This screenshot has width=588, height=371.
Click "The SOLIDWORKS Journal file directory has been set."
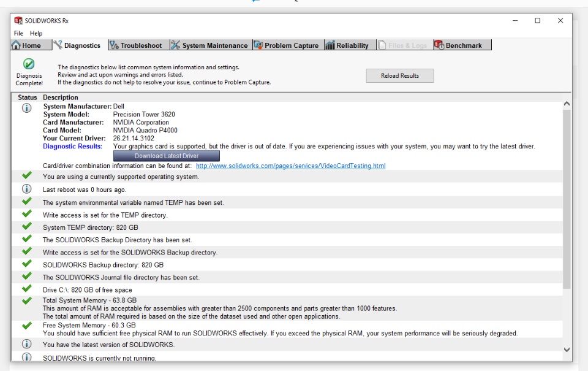click(121, 277)
